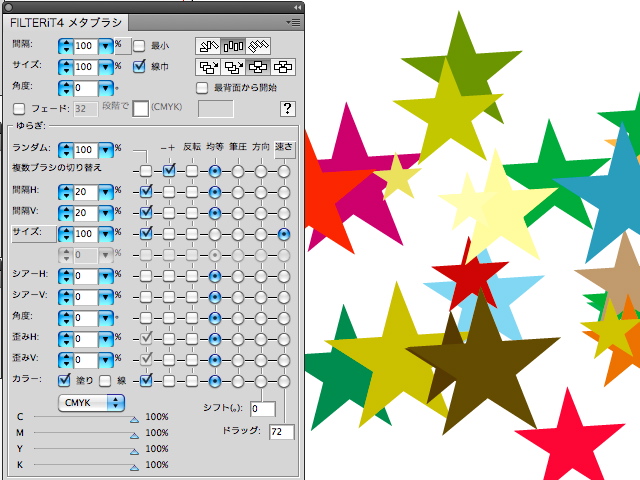
Task: Click the C (cyan) slider handle
Action: click(x=134, y=421)
